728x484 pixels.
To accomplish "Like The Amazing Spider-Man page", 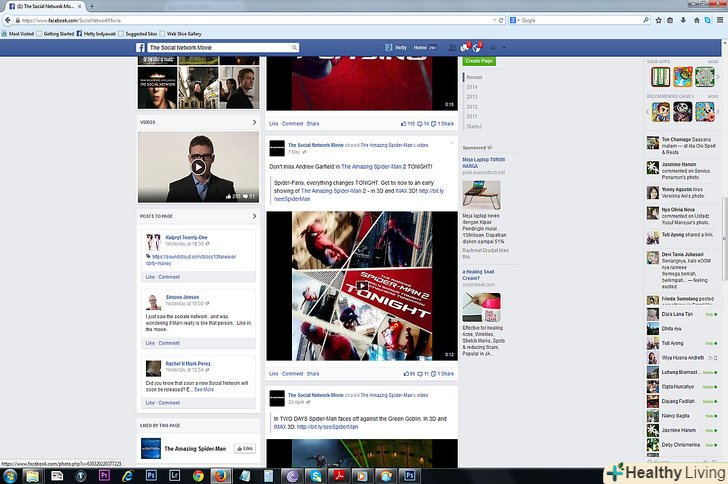I will click(x=244, y=449).
